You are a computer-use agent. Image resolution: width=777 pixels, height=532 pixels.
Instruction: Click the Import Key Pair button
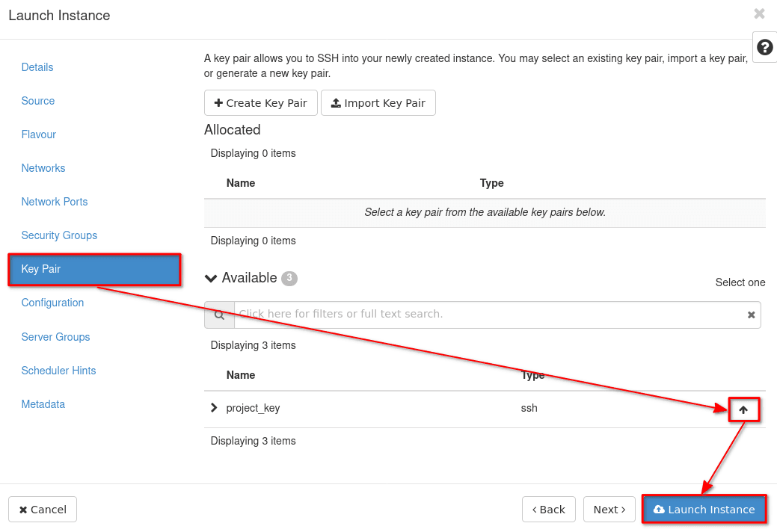[x=378, y=103]
